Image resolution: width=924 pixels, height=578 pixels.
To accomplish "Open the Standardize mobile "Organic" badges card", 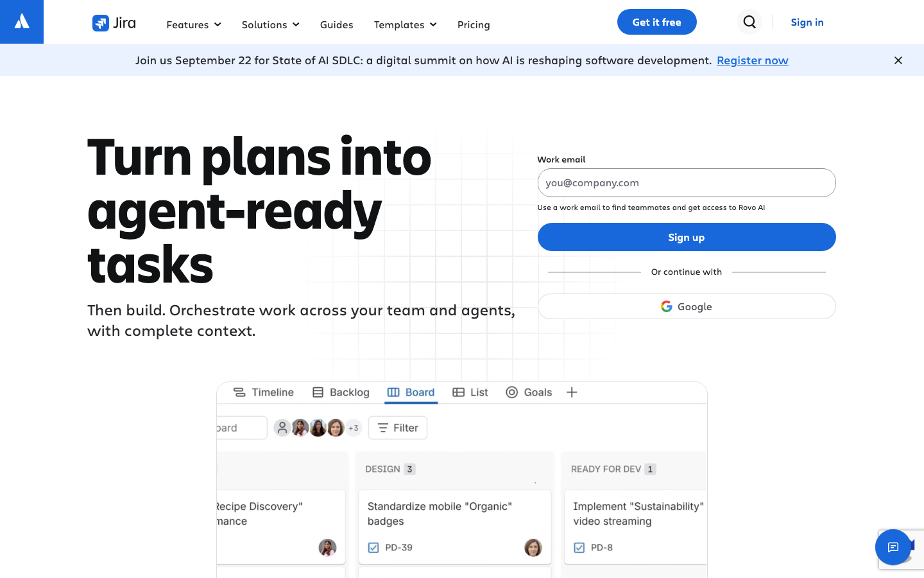I will tap(455, 527).
